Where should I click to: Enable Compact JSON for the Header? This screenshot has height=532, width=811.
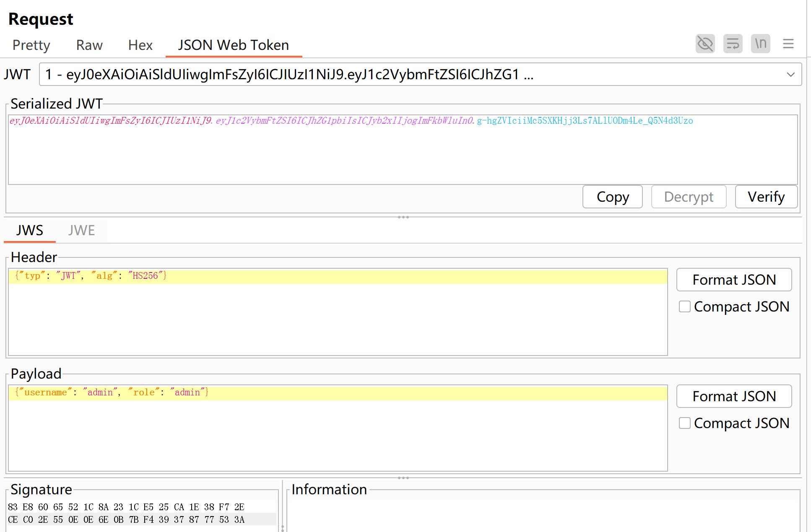(684, 306)
